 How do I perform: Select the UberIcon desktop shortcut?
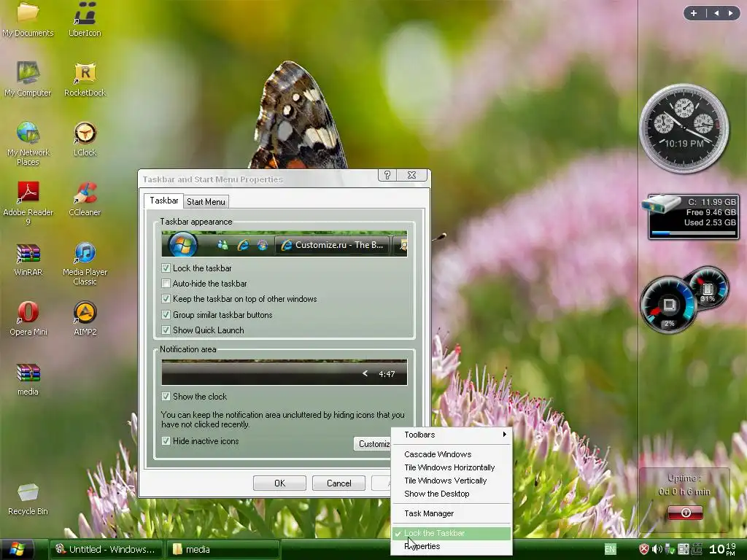click(85, 19)
